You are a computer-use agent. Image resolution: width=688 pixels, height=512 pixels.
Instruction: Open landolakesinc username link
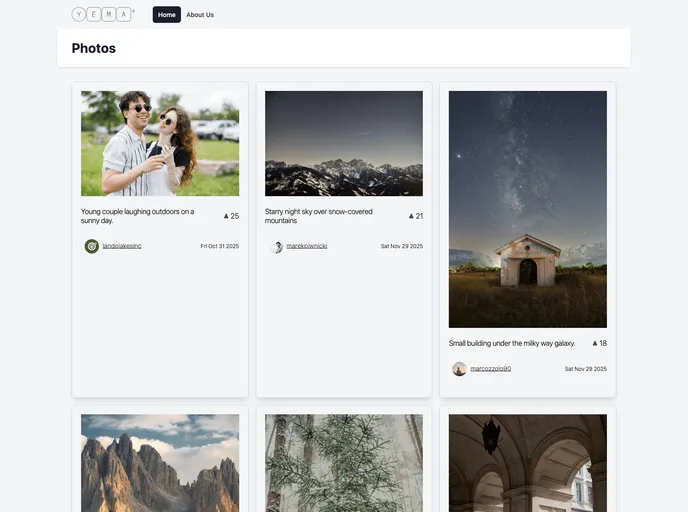point(122,246)
